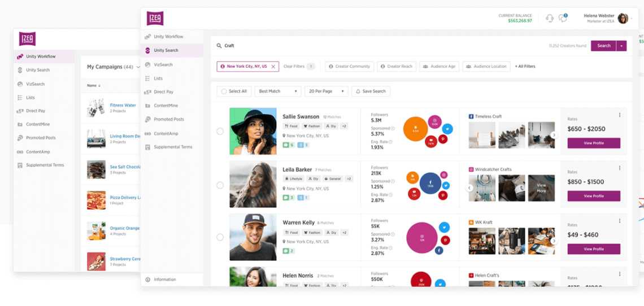644x306 pixels.
Task: Click Sallie Swanson's green message count badge
Action: (288, 145)
